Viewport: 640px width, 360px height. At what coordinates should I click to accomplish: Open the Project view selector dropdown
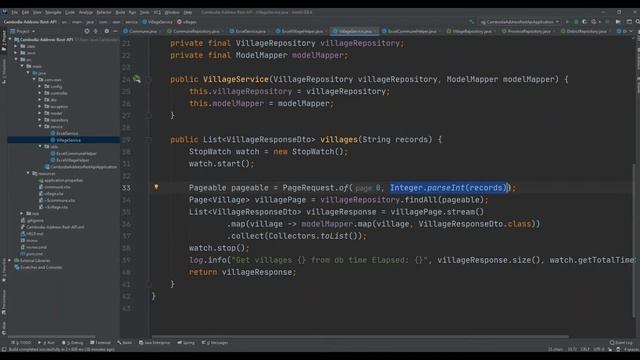(23, 31)
